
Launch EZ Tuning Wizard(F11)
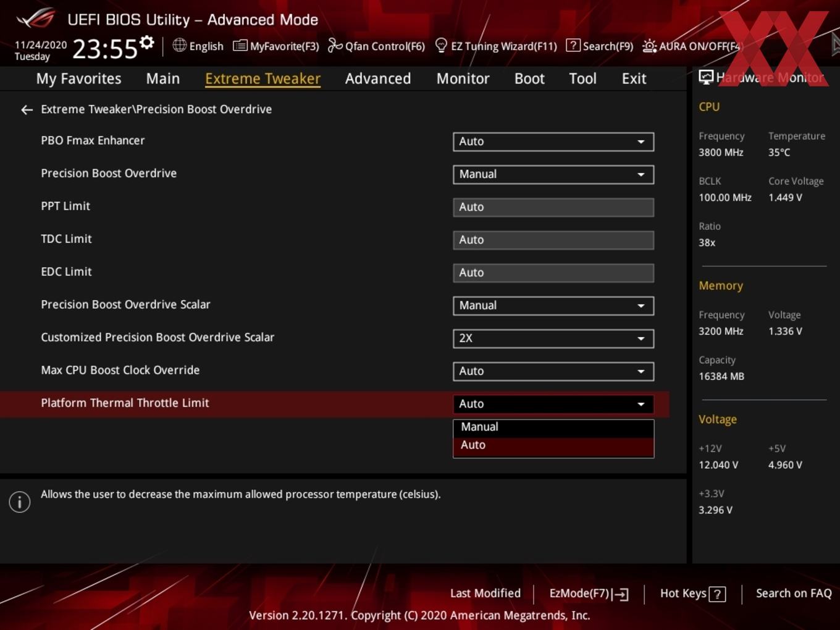point(496,46)
